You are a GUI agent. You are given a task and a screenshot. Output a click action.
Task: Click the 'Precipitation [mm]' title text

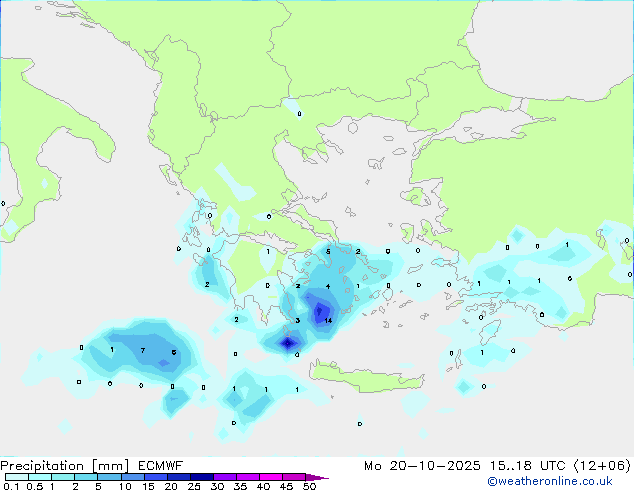(x=64, y=466)
